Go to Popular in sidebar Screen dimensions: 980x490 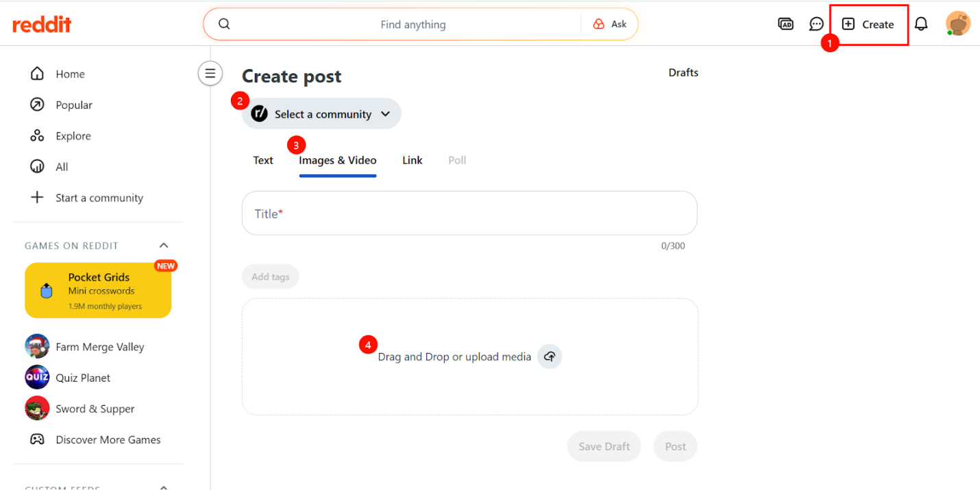pyautogui.click(x=73, y=105)
